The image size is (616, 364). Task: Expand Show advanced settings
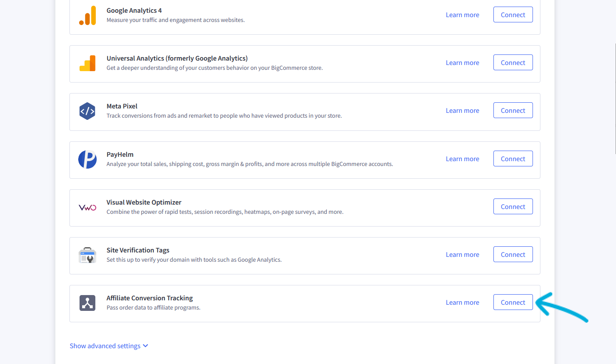click(109, 346)
